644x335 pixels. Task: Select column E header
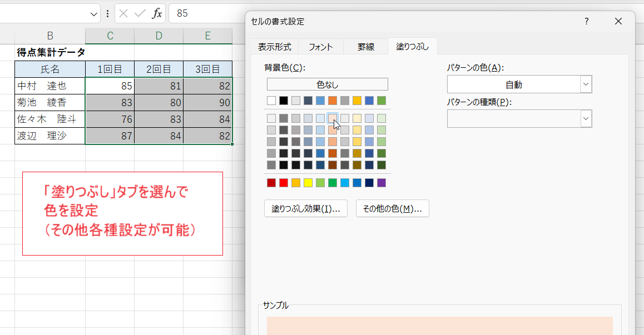click(x=207, y=36)
